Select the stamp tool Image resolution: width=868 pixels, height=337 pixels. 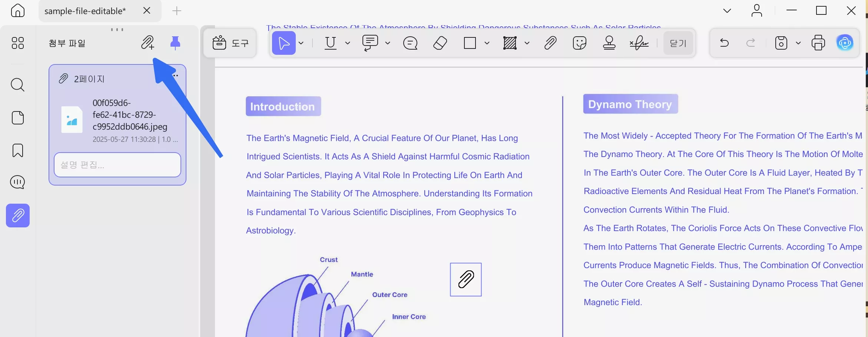(x=609, y=43)
